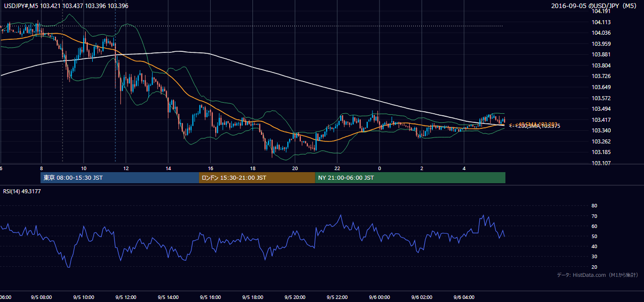Click hour label 14 on chart axis
644x302 pixels.
coord(168,168)
